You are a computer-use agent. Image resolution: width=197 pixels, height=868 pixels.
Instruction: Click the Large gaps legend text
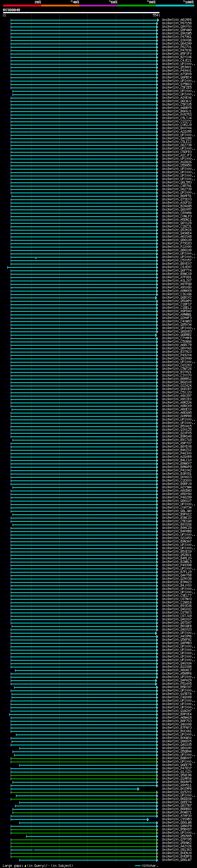tap(38, 866)
